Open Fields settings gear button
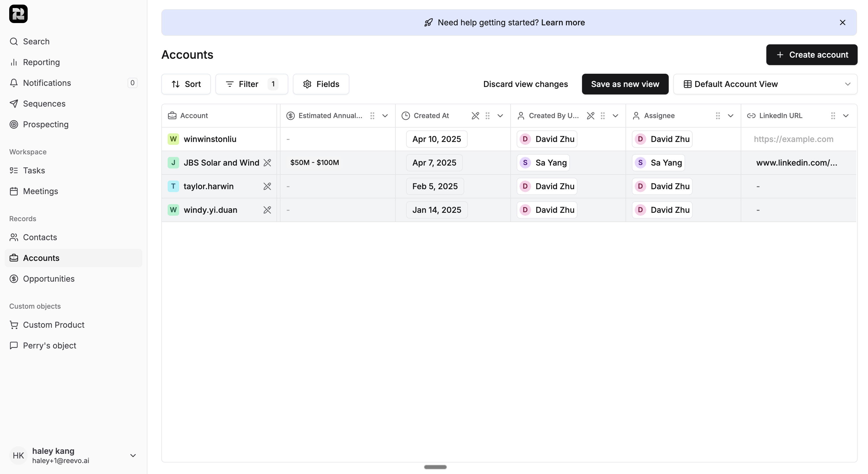Screen dimensions: 868x474 [x=321, y=84]
